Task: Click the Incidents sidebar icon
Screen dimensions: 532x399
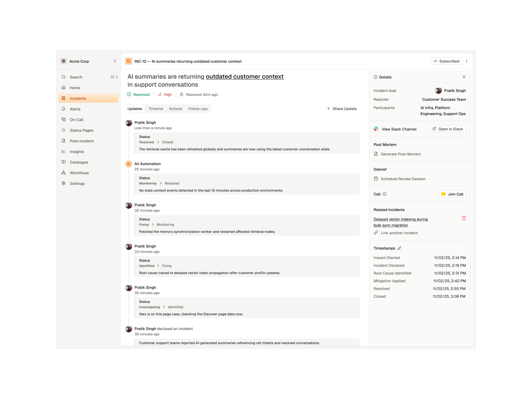Action: click(64, 98)
